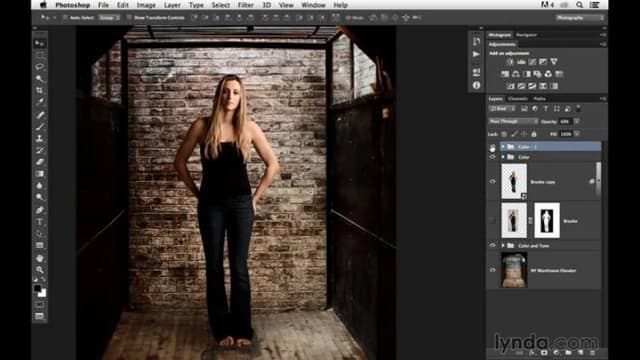The image size is (640, 360).
Task: Select the Horizontal Type tool
Action: pyautogui.click(x=40, y=222)
